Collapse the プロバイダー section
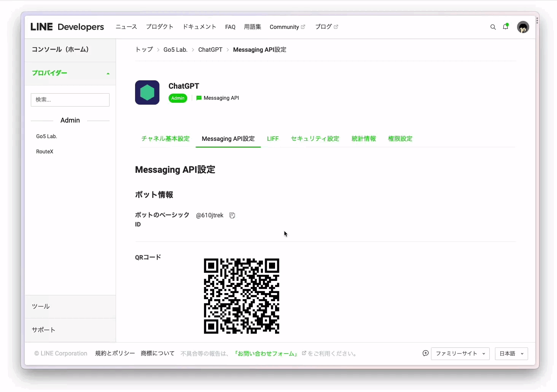This screenshot has width=557, height=392. [x=70, y=73]
